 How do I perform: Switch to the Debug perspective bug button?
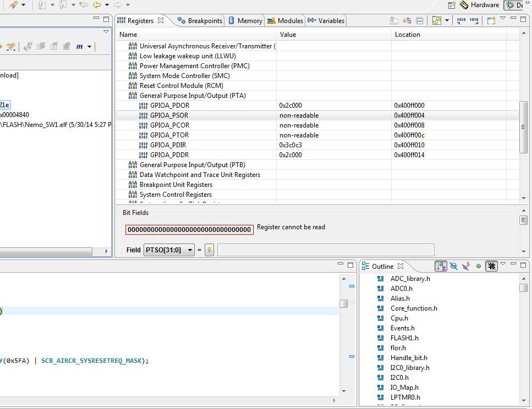coord(514,5)
